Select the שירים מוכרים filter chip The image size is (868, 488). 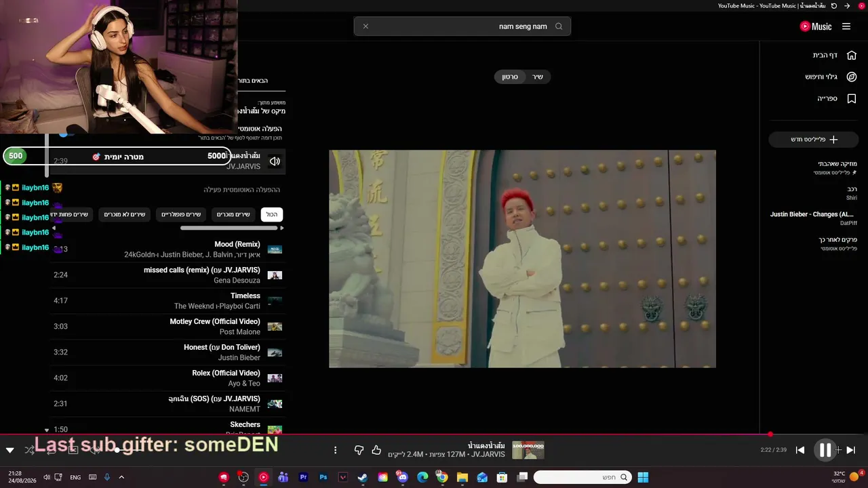[x=233, y=215]
